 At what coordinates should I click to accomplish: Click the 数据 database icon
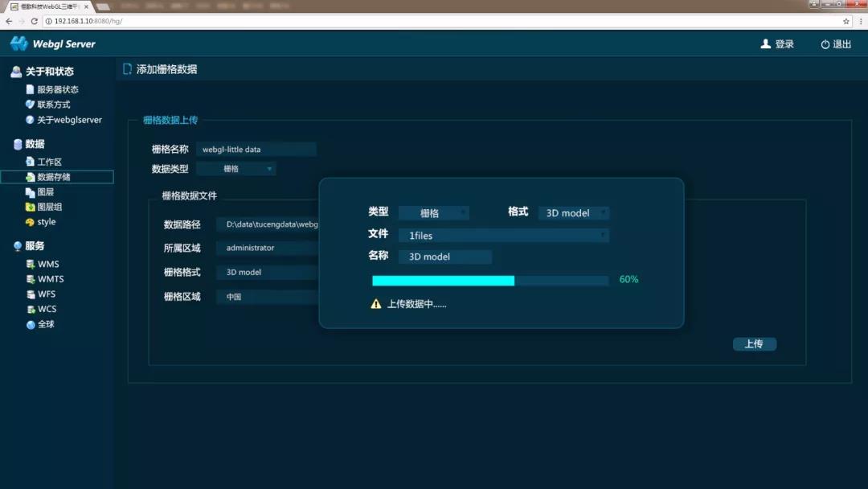[18, 145]
